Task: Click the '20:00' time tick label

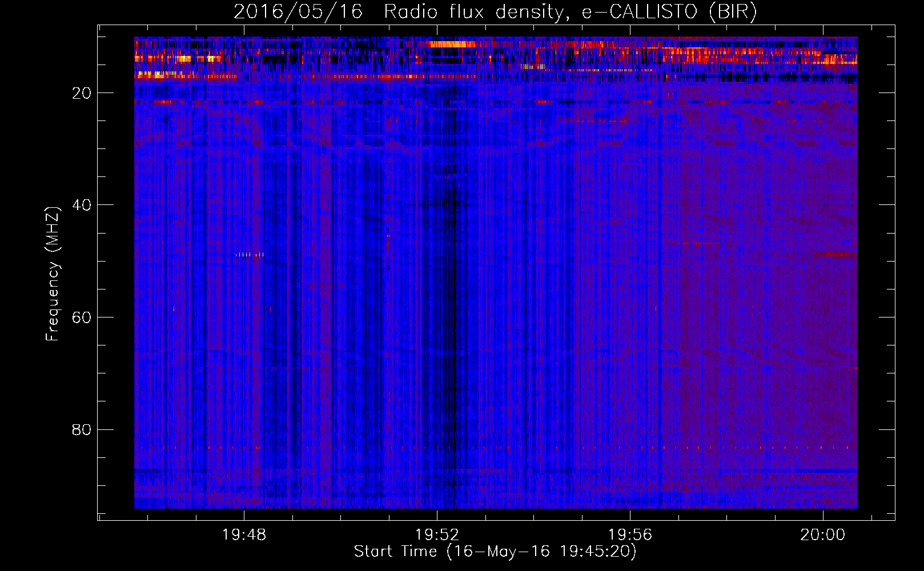Action: 822,535
